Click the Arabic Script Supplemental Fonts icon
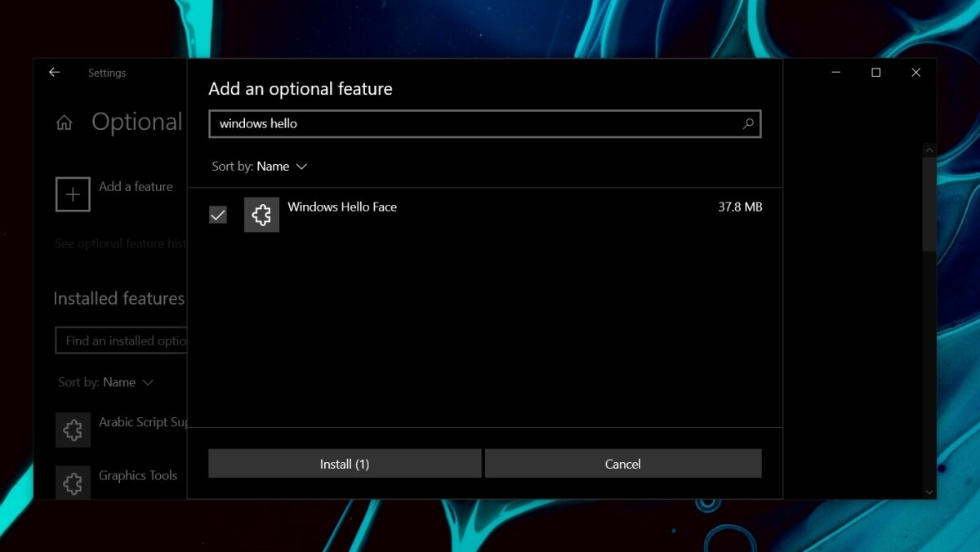This screenshot has height=552, width=980. point(73,429)
